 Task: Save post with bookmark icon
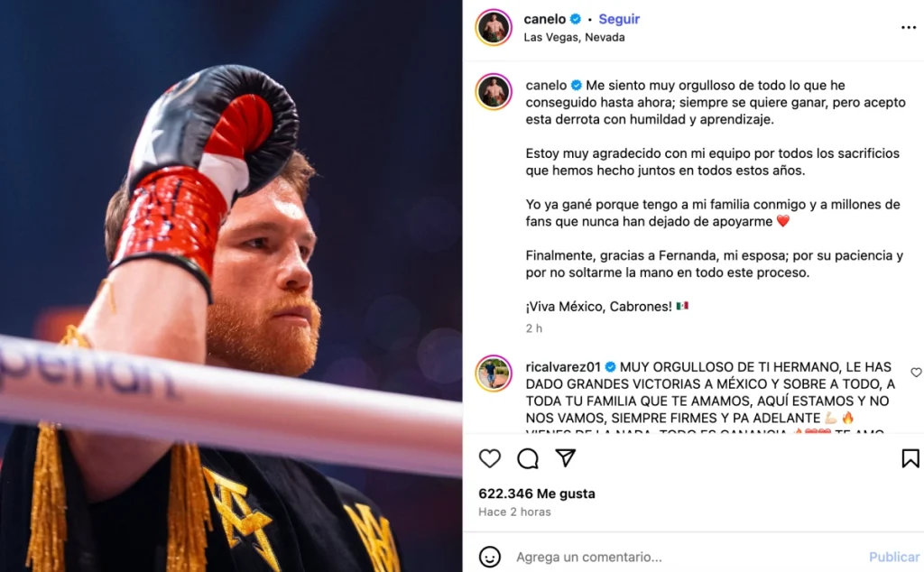[x=910, y=458]
